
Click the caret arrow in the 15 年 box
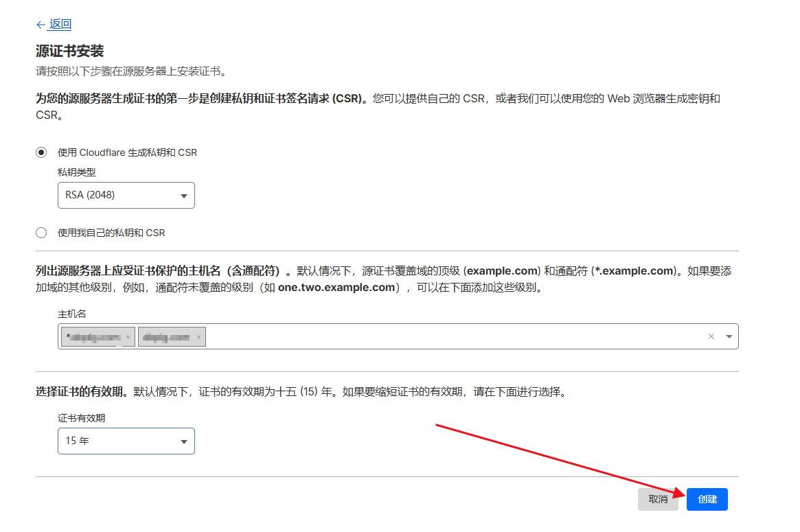point(183,442)
